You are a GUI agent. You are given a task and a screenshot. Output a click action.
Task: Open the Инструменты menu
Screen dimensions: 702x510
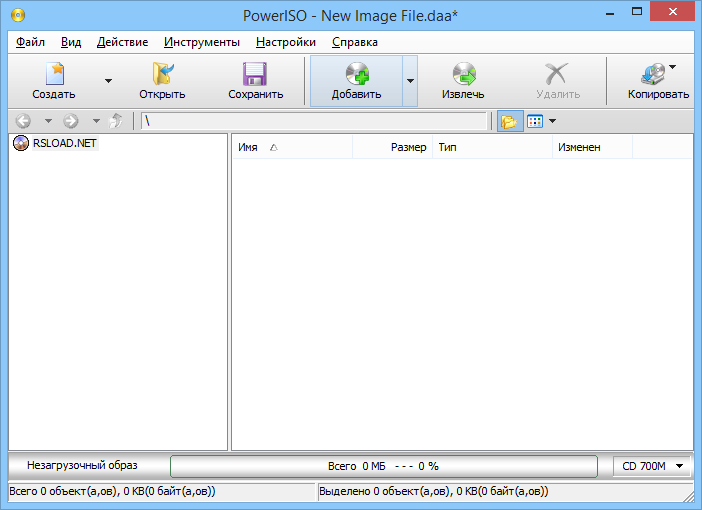pyautogui.click(x=202, y=42)
